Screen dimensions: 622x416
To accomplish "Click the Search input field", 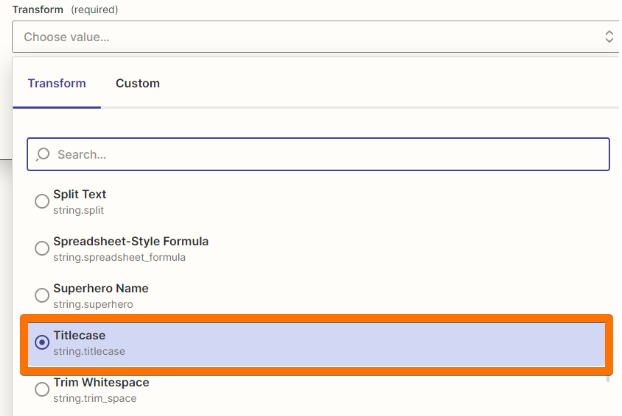I will (x=318, y=154).
